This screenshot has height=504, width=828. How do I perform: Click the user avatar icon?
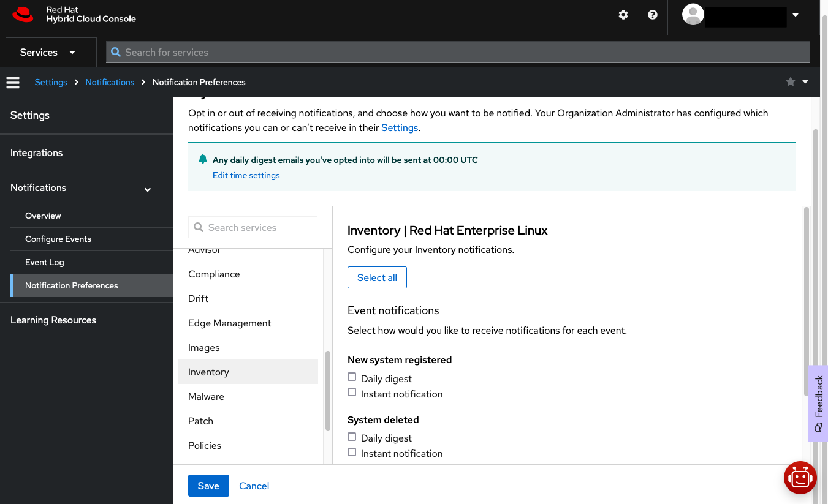[693, 15]
